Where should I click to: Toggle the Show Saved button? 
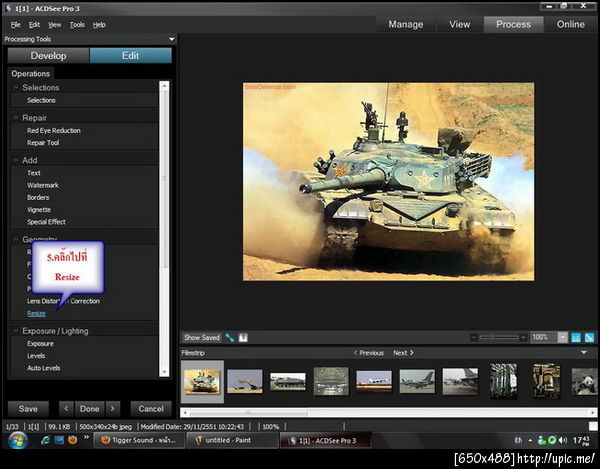[x=202, y=337]
